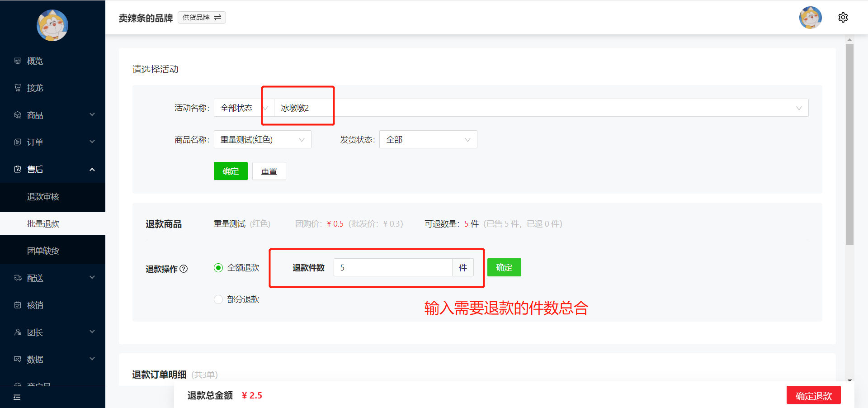The image size is (868, 408).
Task: Open the 发货状态 全部 dropdown
Action: (x=428, y=139)
